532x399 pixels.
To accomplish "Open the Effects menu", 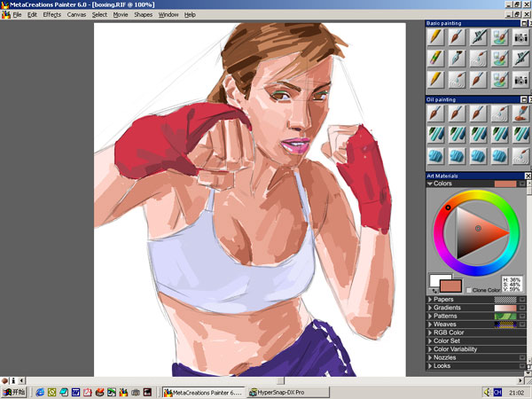I will click(52, 15).
